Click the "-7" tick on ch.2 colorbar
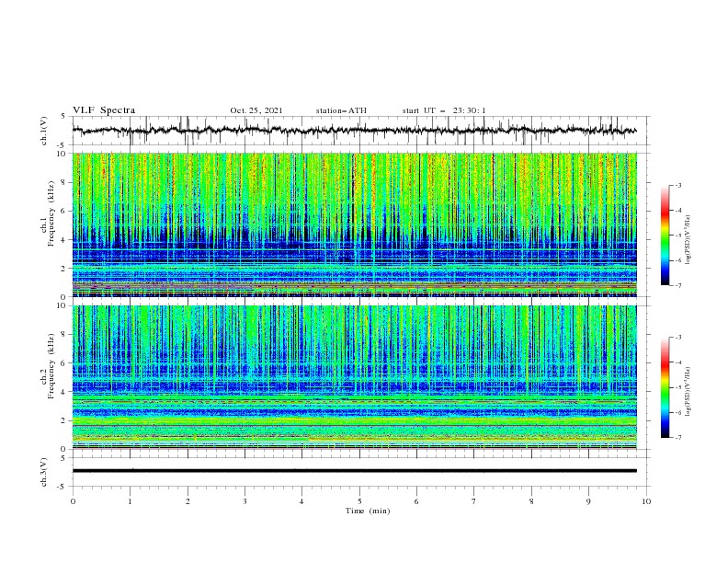The height and width of the screenshot is (563, 728). point(678,437)
